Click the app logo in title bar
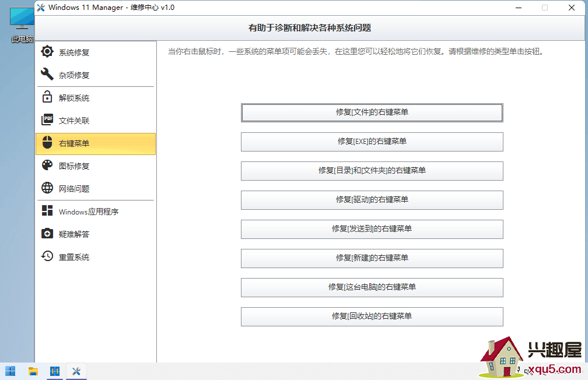The height and width of the screenshot is (380, 588). tap(41, 8)
